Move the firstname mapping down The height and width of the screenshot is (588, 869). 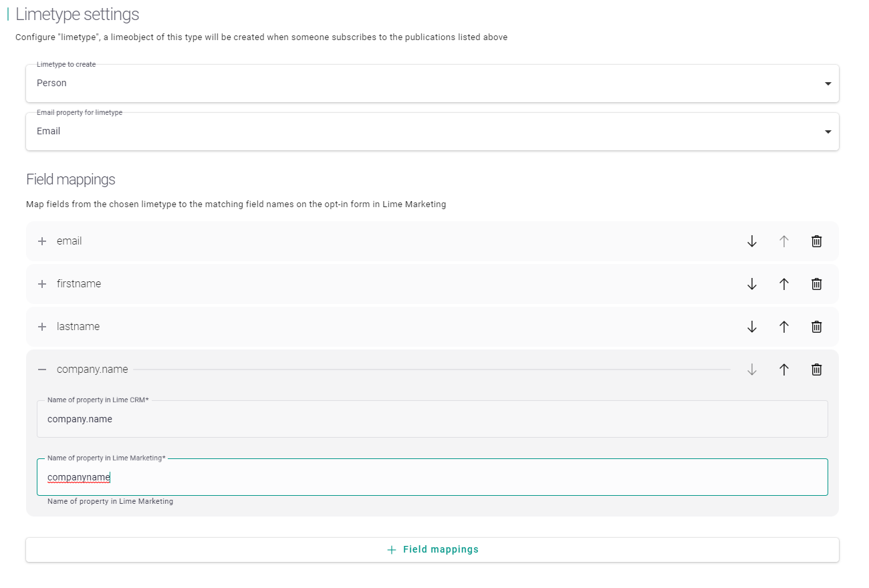coord(752,283)
